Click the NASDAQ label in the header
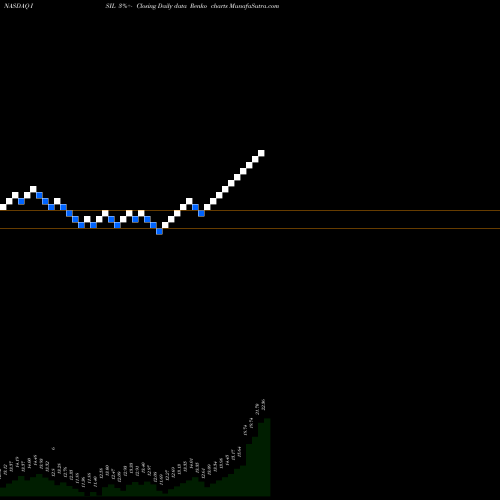Viewport: 500px width, 500px height. [18, 6]
